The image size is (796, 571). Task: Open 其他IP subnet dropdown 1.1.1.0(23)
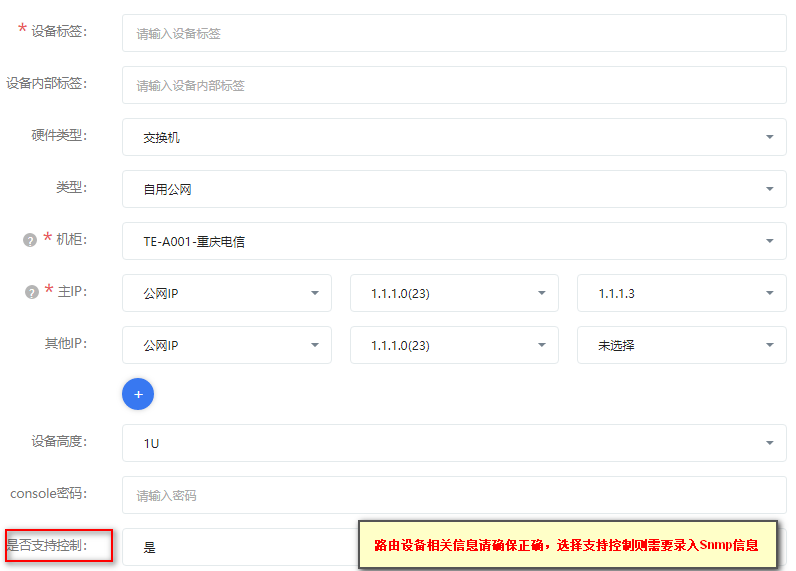[x=454, y=345]
